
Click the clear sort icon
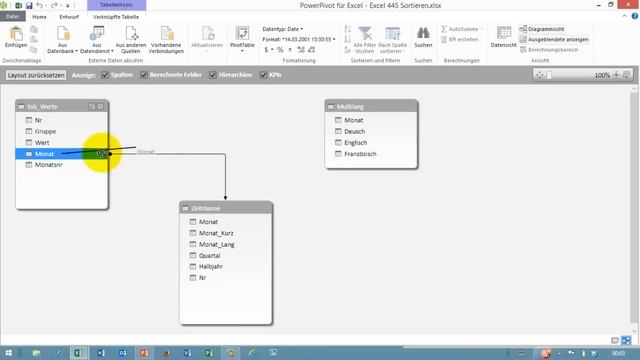(x=347, y=50)
